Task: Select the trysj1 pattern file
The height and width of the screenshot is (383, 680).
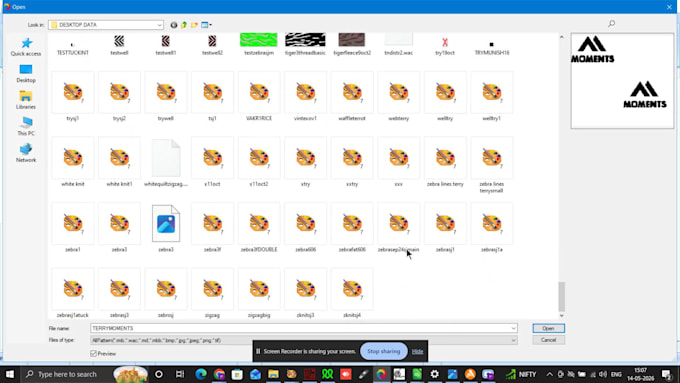Action: 73,96
